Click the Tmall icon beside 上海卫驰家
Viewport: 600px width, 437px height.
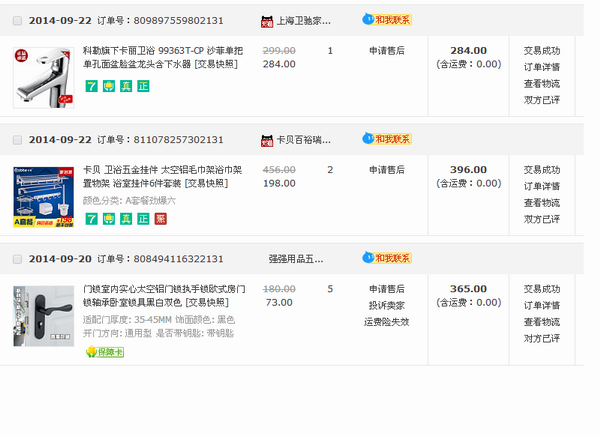(x=267, y=20)
